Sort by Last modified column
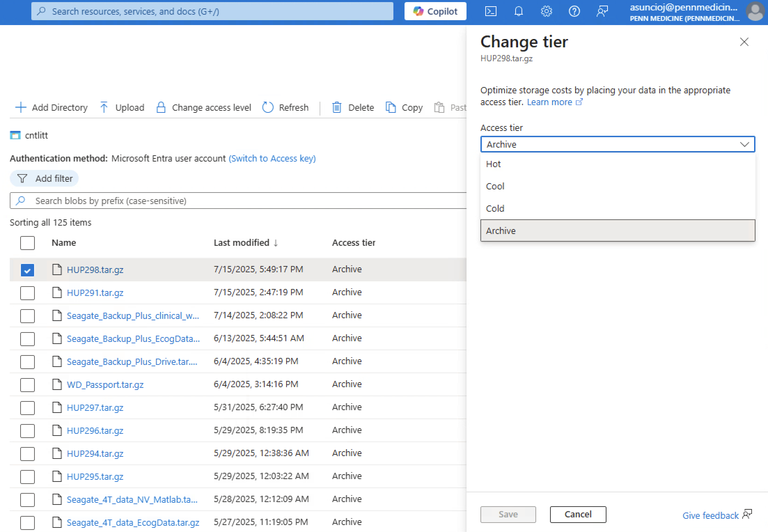Image resolution: width=768 pixels, height=532 pixels. click(245, 243)
